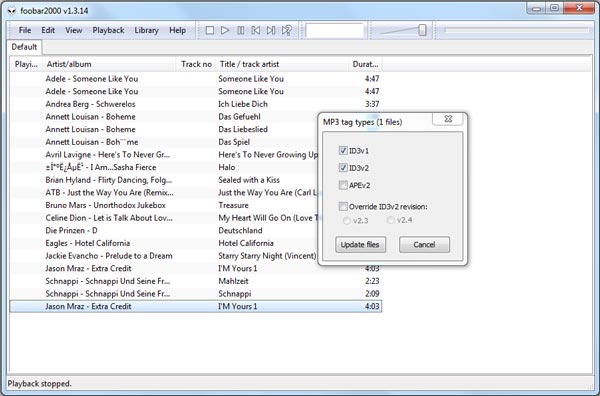600x396 pixels.
Task: Select the v2.4 radio button
Action: 391,220
